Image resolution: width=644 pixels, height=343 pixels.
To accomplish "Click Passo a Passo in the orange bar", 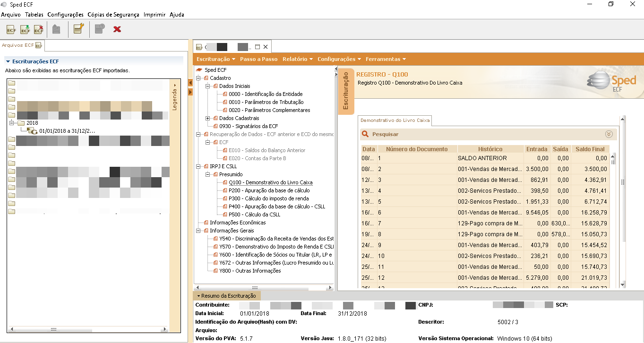I will pos(259,59).
